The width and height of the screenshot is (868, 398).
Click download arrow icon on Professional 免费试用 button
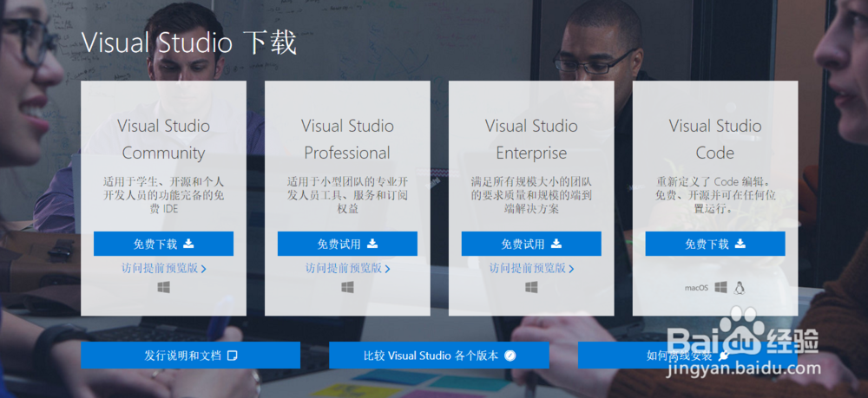(372, 243)
